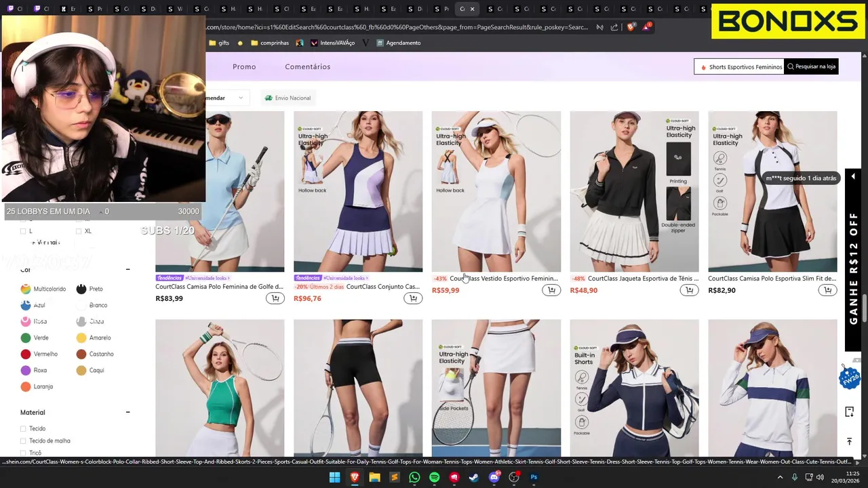Open the black jacket white pleated skirt thumbnail
Screen dimensions: 868x488
[634, 191]
